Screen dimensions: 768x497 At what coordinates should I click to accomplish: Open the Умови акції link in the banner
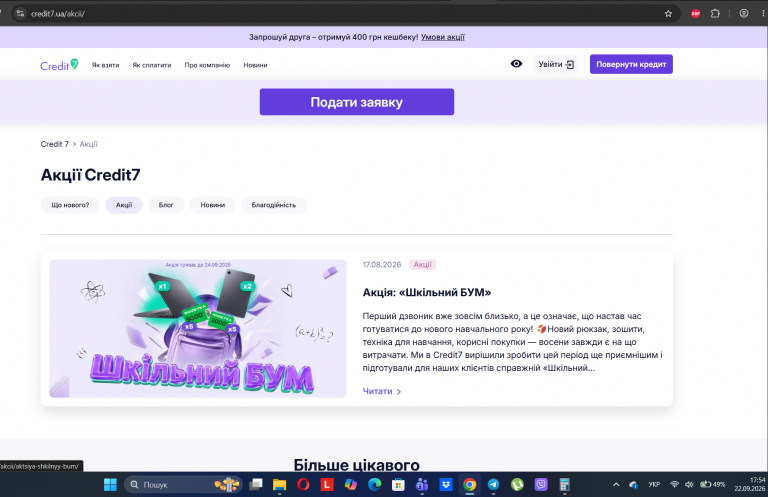pyautogui.click(x=443, y=37)
